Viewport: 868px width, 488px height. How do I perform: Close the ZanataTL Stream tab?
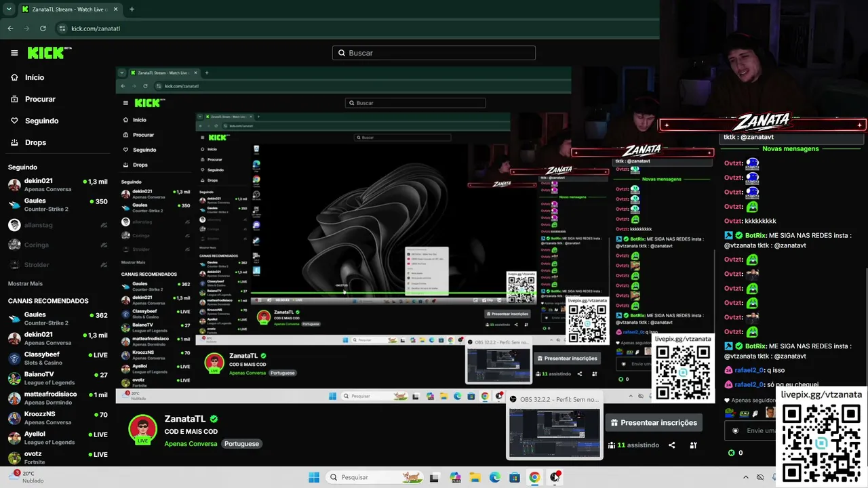pyautogui.click(x=116, y=9)
